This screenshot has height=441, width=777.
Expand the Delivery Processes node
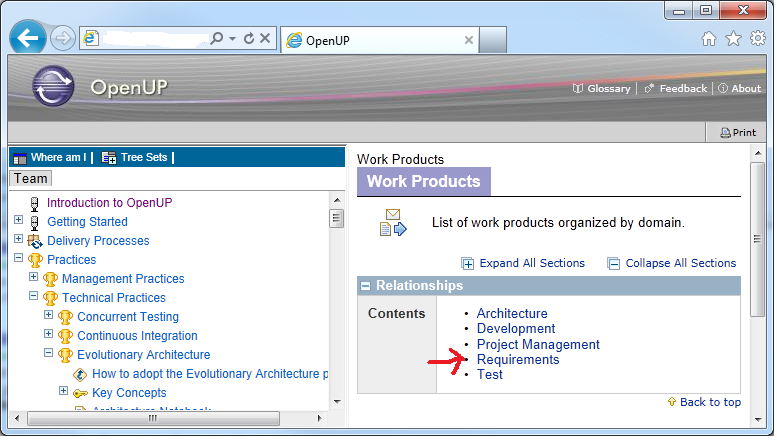18,239
